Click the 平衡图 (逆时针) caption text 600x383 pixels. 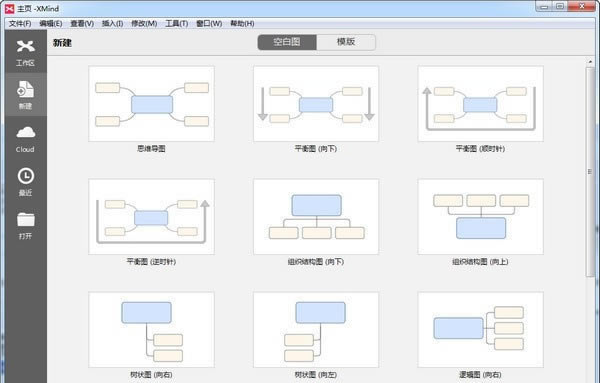tap(152, 262)
